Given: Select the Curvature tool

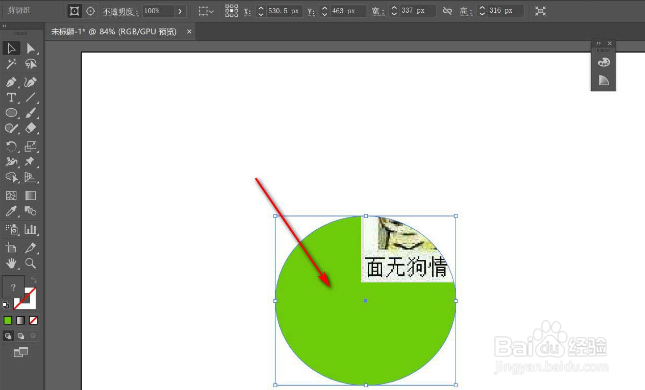Looking at the screenshot, I should [x=30, y=82].
